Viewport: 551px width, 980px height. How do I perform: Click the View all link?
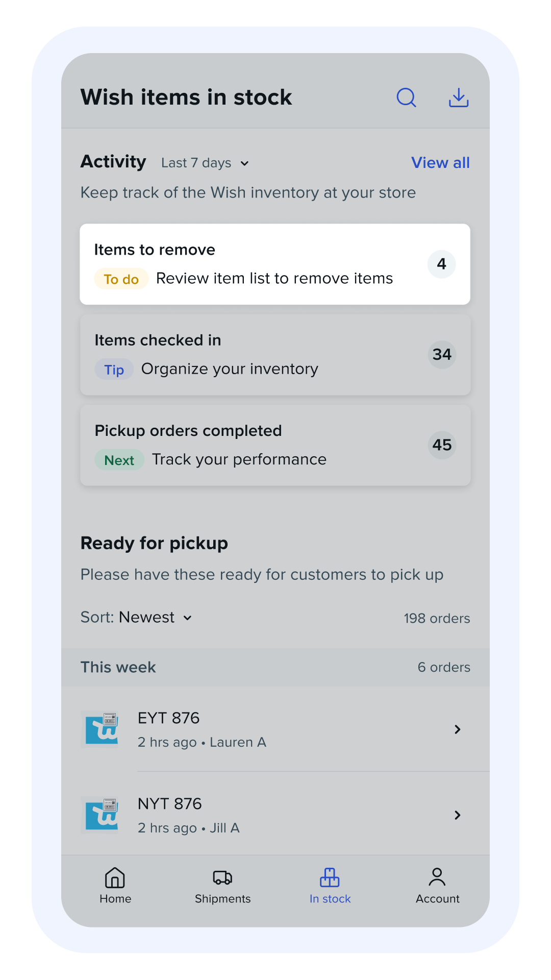440,163
